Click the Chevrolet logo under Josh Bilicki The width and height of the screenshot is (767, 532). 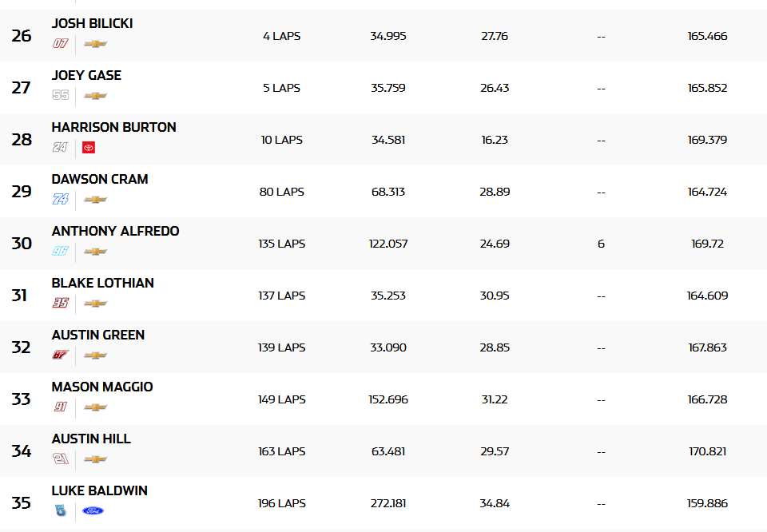coord(96,43)
